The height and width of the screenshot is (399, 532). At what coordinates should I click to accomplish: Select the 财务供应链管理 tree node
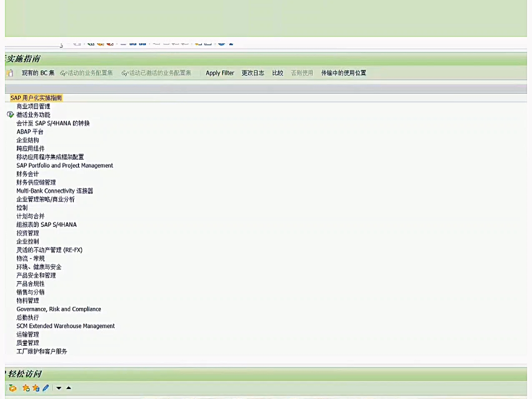pyautogui.click(x=36, y=182)
